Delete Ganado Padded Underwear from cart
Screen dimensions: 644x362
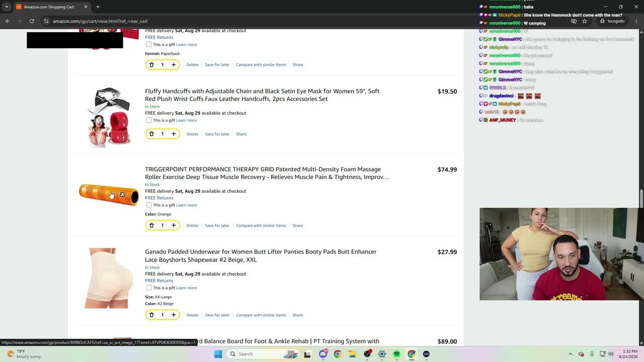tap(192, 315)
